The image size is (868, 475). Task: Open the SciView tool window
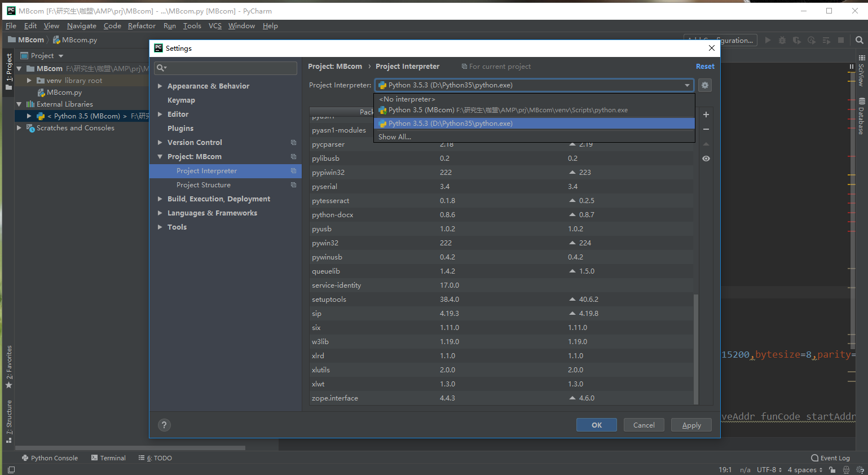point(861,71)
